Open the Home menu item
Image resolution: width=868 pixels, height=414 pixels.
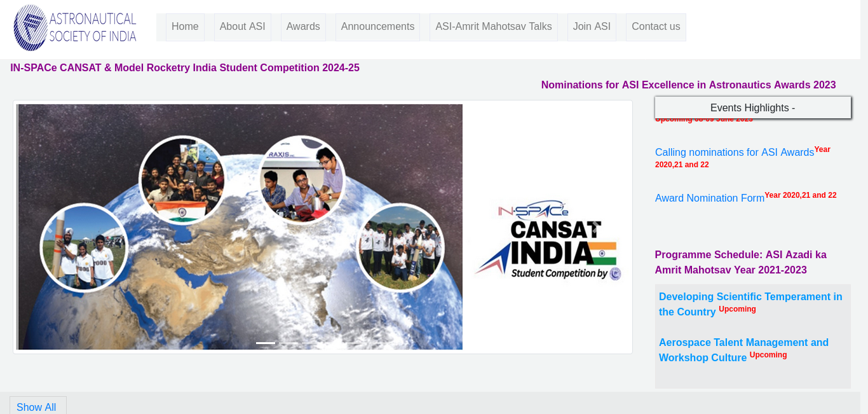(185, 27)
